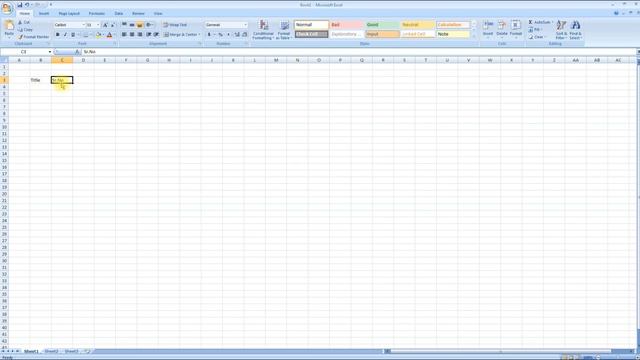The image size is (640, 360).
Task: Open the Sheet3 worksheet tab
Action: 71,351
